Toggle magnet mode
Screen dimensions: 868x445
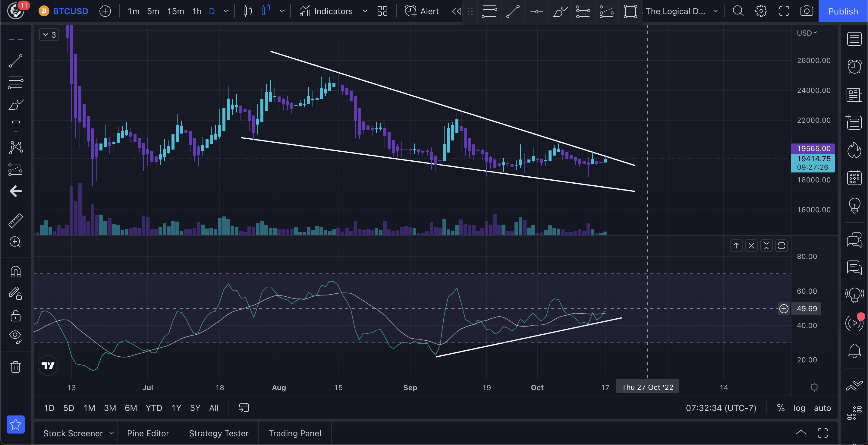tap(15, 271)
